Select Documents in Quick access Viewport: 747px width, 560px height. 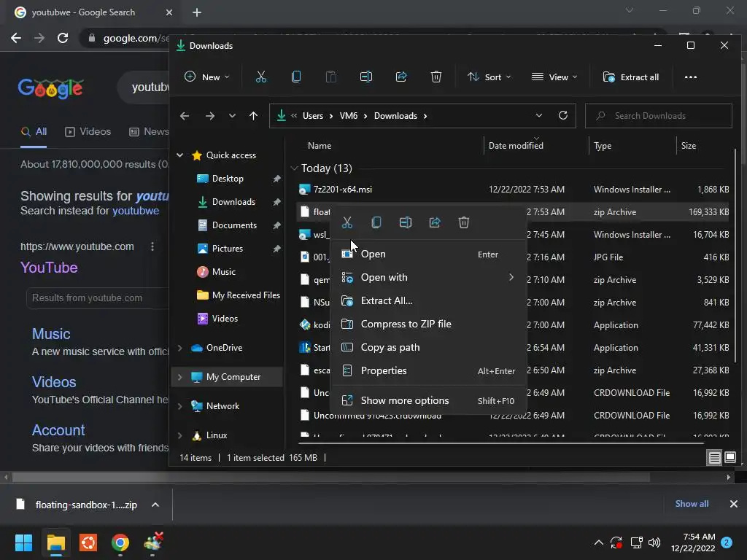coord(234,225)
